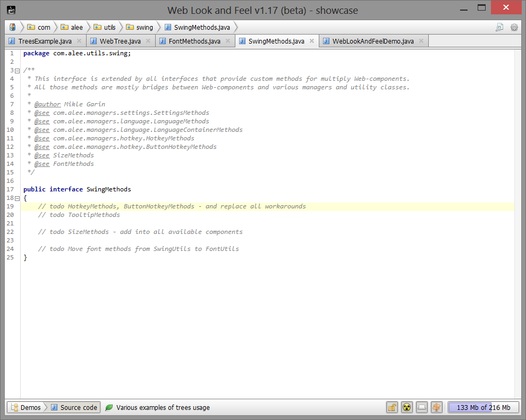Switch to the FontMethods.java tab
This screenshot has width=526, height=420.
[195, 41]
